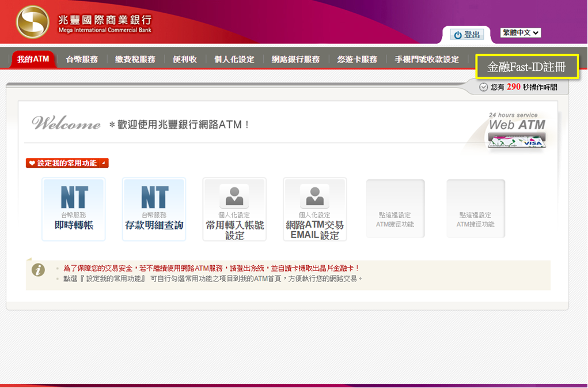Image resolution: width=588 pixels, height=388 pixels.
Task: Open the 手機門號收款設定 menu
Action: [427, 59]
